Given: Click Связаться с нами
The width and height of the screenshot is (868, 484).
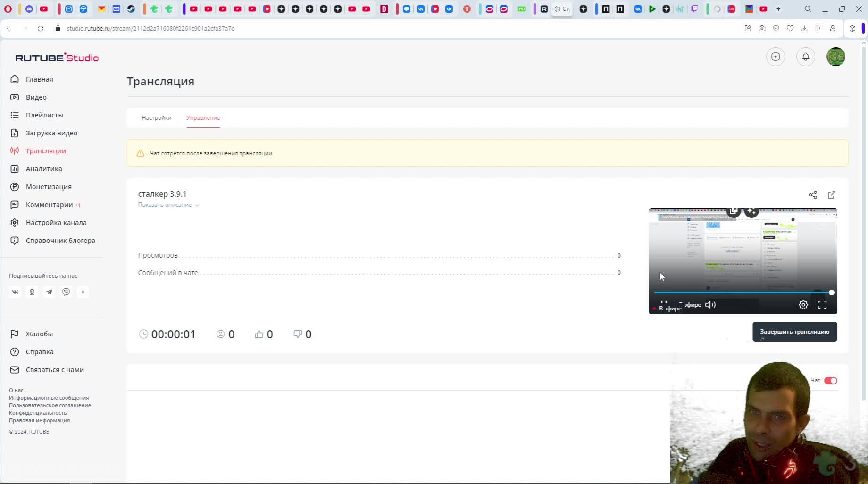Looking at the screenshot, I should click(x=47, y=370).
